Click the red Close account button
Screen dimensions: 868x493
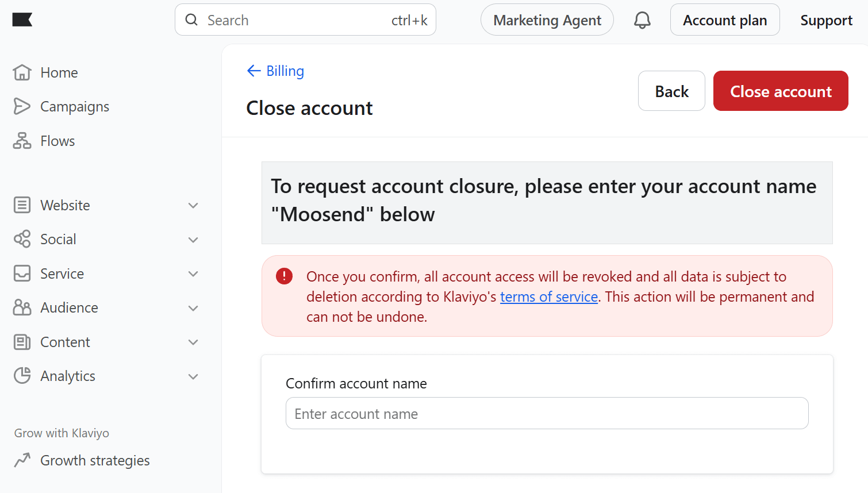pyautogui.click(x=781, y=91)
